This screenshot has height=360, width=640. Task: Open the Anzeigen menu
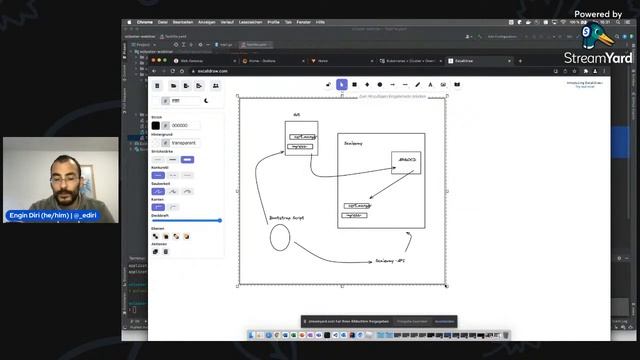pos(207,22)
